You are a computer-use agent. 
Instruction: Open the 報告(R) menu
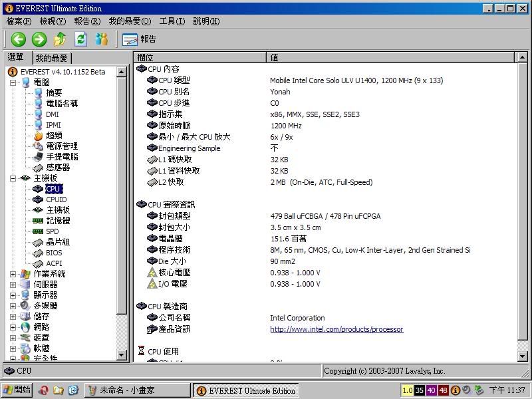tap(87, 21)
